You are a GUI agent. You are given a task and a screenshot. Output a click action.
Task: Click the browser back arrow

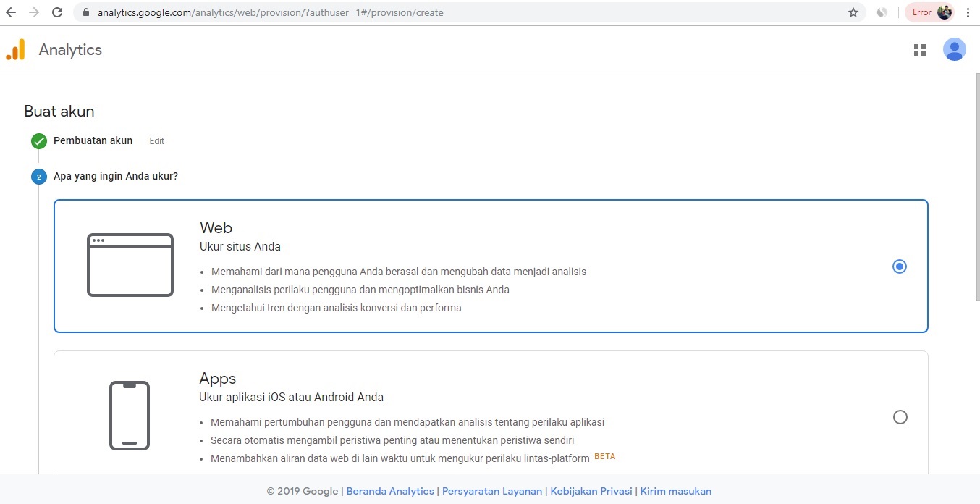pyautogui.click(x=11, y=12)
